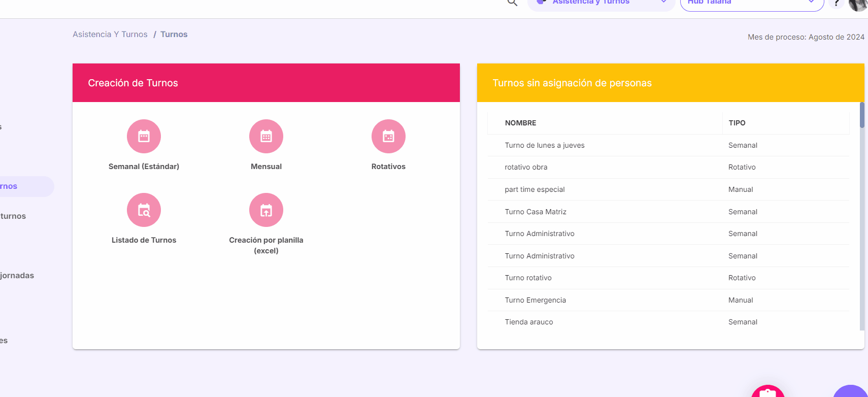Viewport: 868px width, 397px height.
Task: Open the purple floating round button
Action: click(x=851, y=391)
